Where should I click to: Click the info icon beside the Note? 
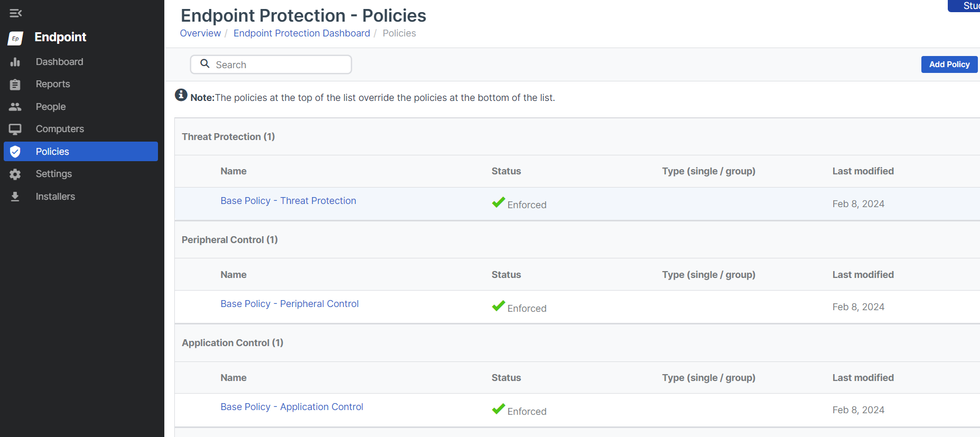(x=181, y=95)
